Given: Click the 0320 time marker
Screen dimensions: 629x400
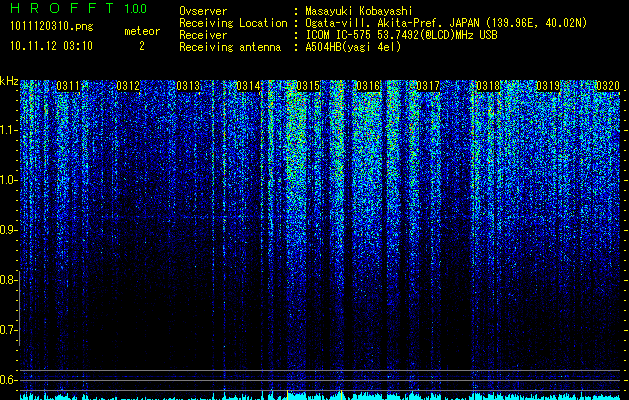Looking at the screenshot, I should pyautogui.click(x=608, y=86).
